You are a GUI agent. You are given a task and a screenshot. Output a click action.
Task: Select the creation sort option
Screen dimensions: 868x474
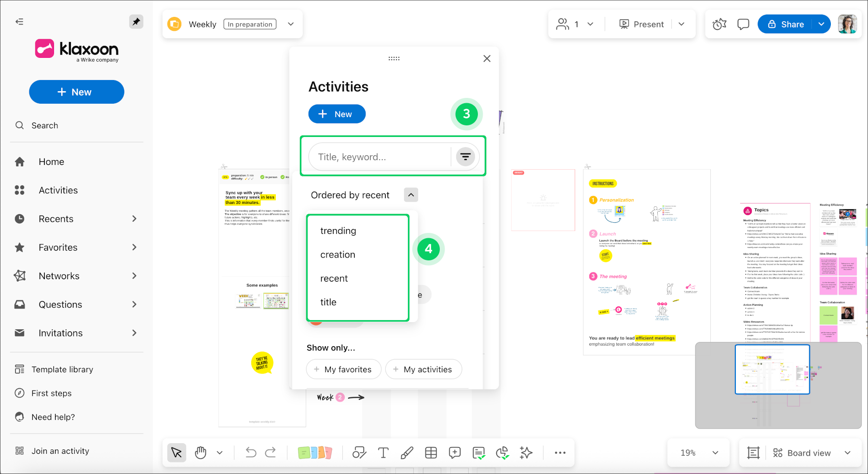337,254
